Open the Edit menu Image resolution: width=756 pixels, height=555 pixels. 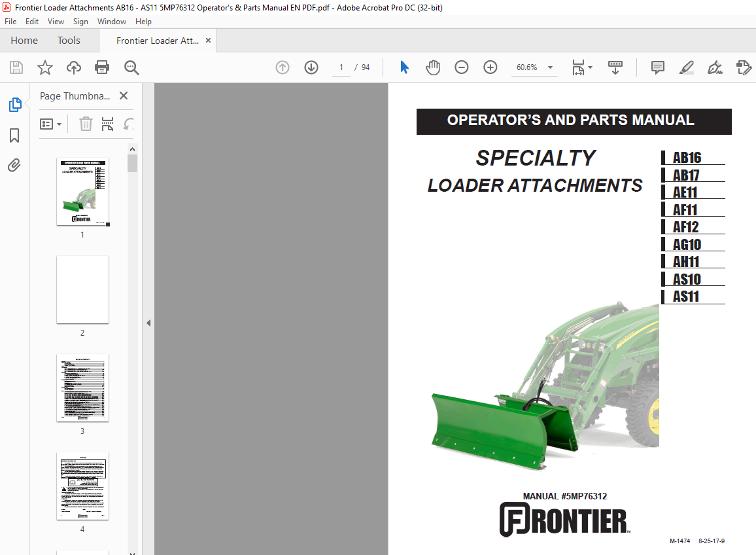[32, 21]
